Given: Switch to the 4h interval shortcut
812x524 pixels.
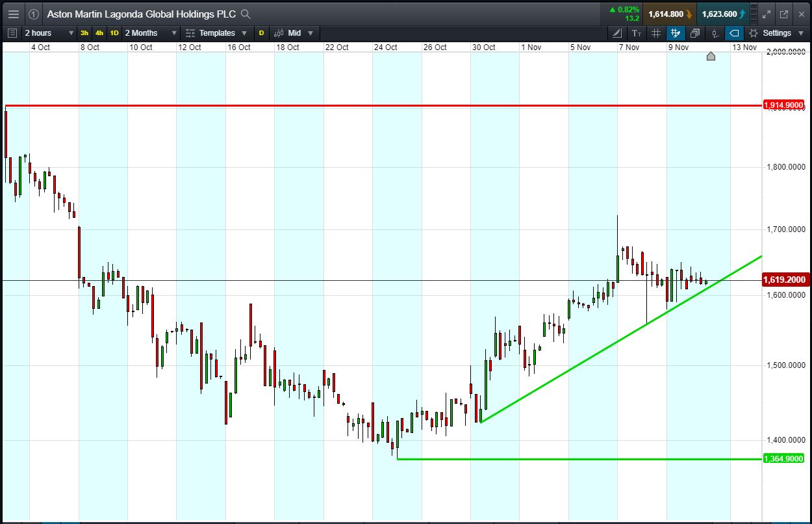Looking at the screenshot, I should [x=99, y=33].
